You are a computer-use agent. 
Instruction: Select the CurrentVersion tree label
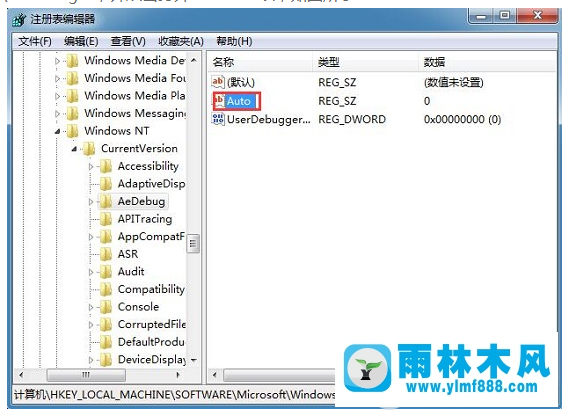coord(139,149)
